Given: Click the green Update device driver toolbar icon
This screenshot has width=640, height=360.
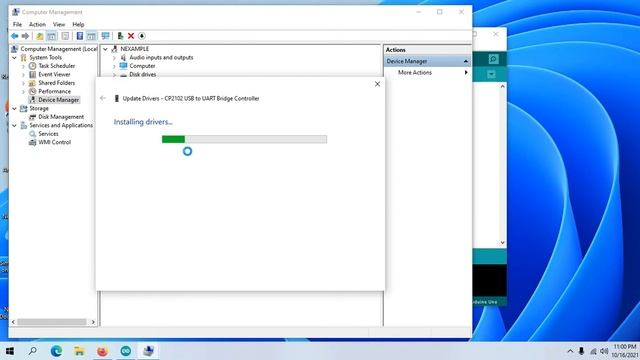Looking at the screenshot, I should coord(120,36).
